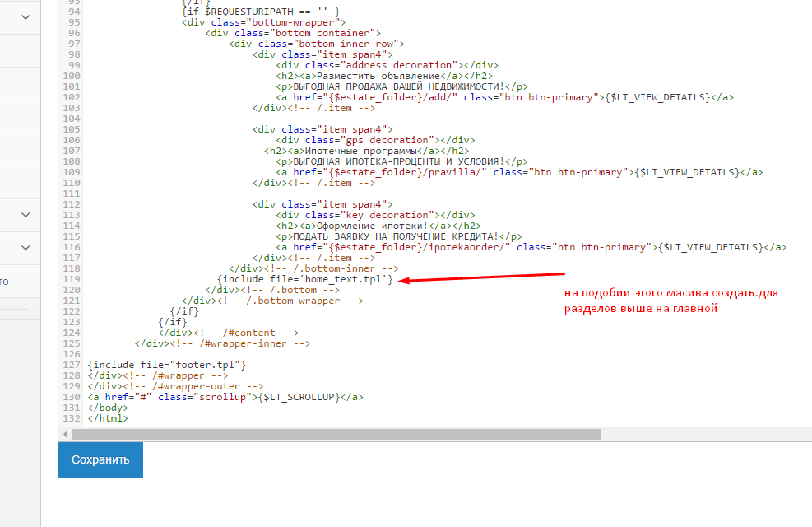
Task: Expand the middle chevron in the left sidebar
Action: pos(26,215)
